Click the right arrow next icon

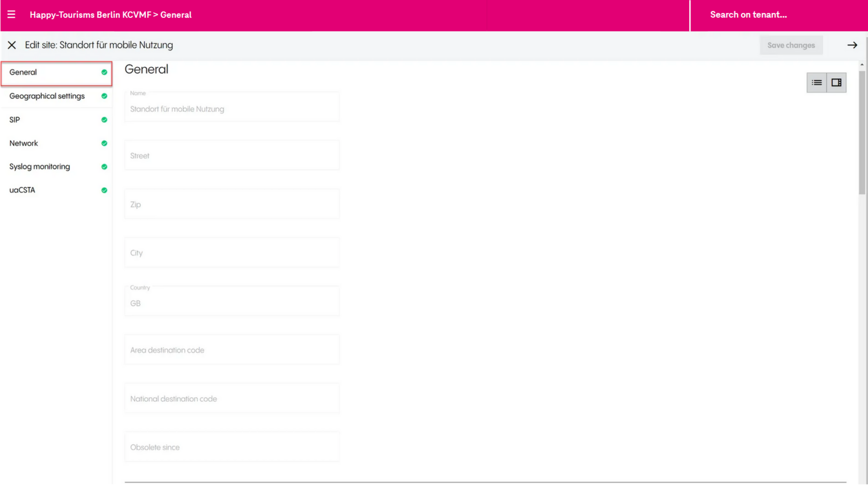(852, 45)
